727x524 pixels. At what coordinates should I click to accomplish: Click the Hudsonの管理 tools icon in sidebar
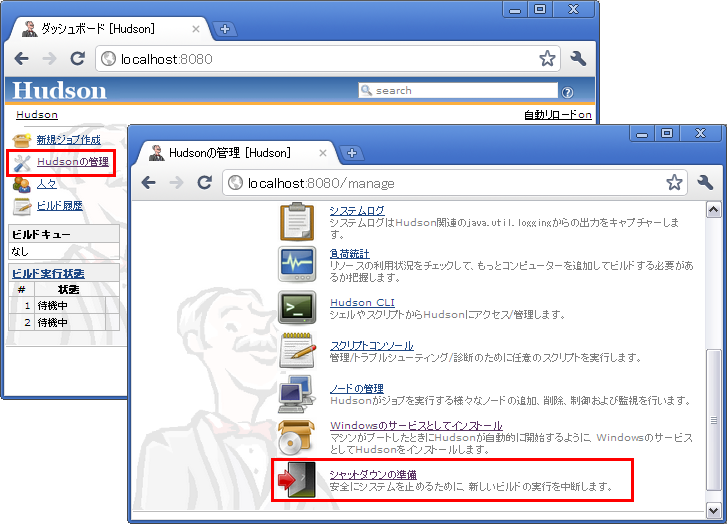21,162
